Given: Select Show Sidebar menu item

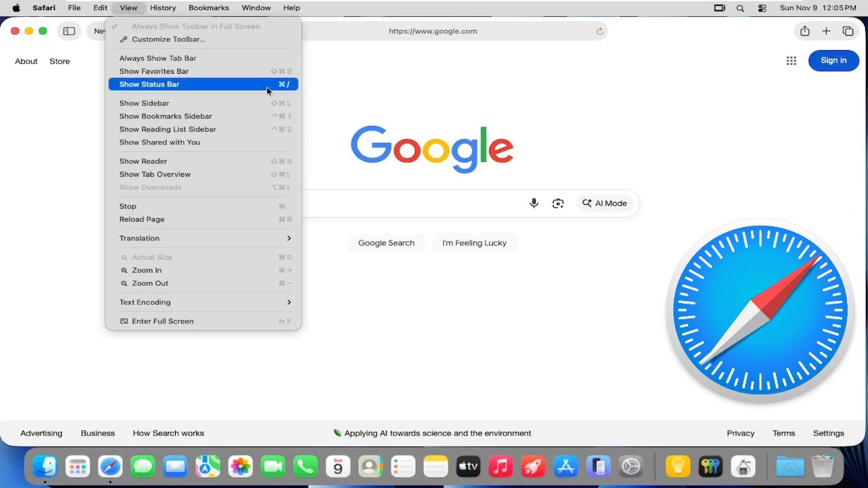Looking at the screenshot, I should pyautogui.click(x=203, y=104).
